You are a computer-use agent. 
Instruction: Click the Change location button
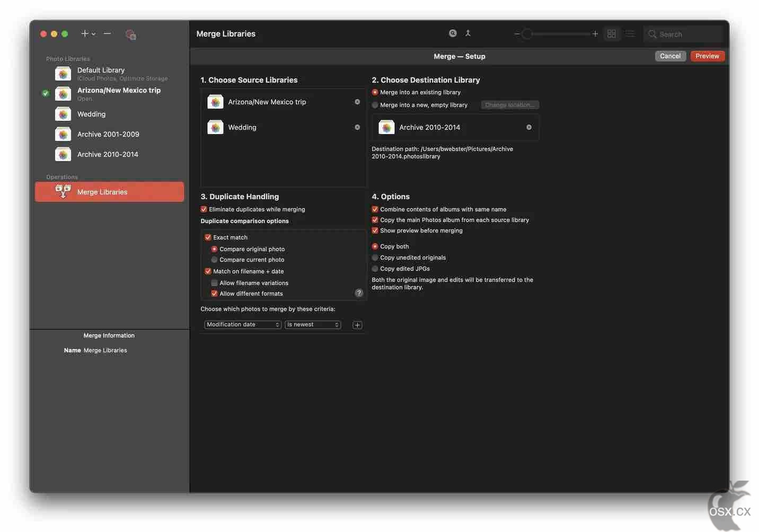pos(510,105)
